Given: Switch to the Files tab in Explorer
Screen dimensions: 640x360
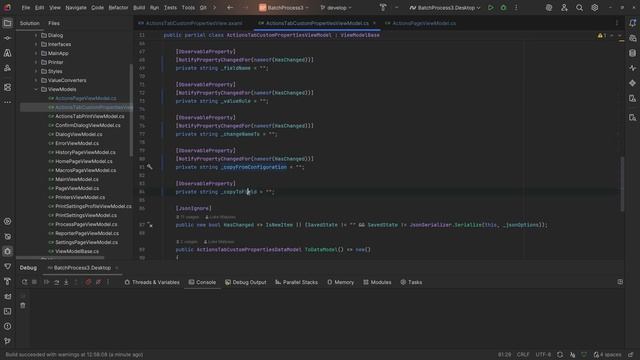Looking at the screenshot, I should pos(54,23).
